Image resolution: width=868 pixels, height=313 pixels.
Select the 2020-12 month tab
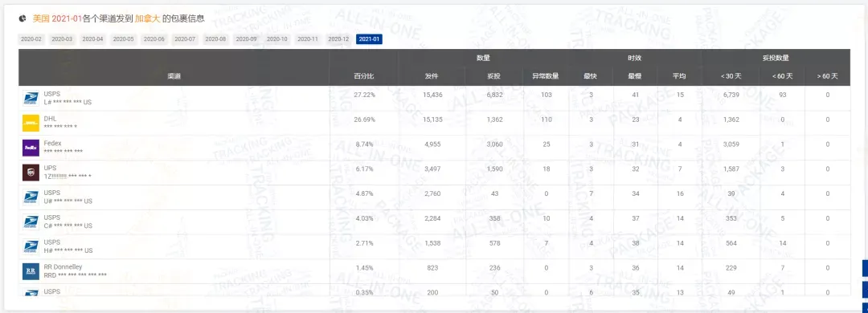pyautogui.click(x=338, y=39)
